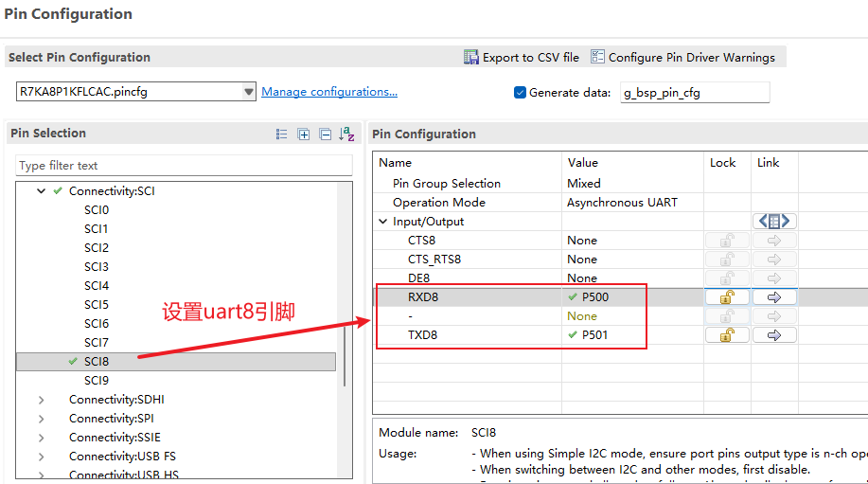Expand all pin selection tree nodes
This screenshot has height=484, width=868.
pos(303,134)
